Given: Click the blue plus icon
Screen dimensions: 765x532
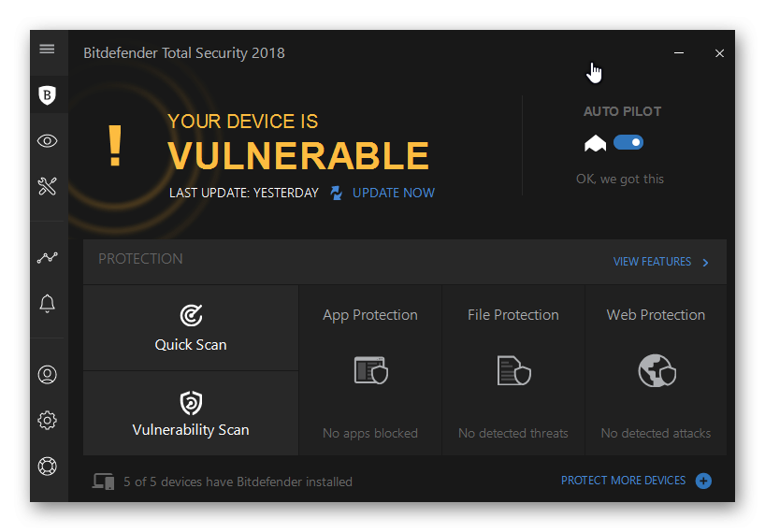Looking at the screenshot, I should (703, 481).
